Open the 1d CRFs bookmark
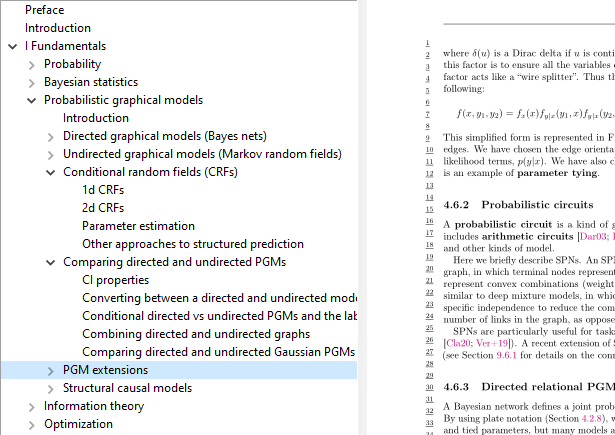Image resolution: width=615 pixels, height=435 pixels. (x=103, y=190)
